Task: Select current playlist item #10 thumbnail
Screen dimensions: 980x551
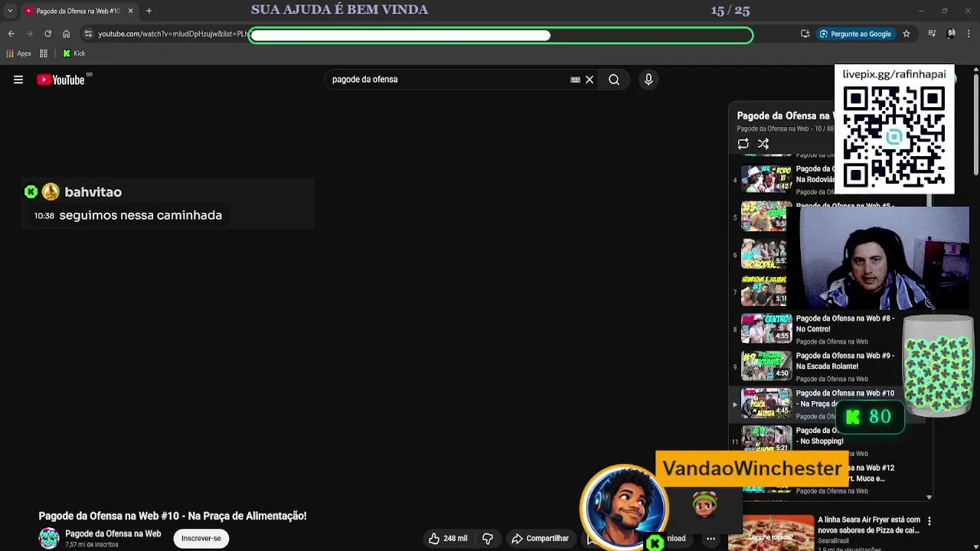Action: [766, 403]
